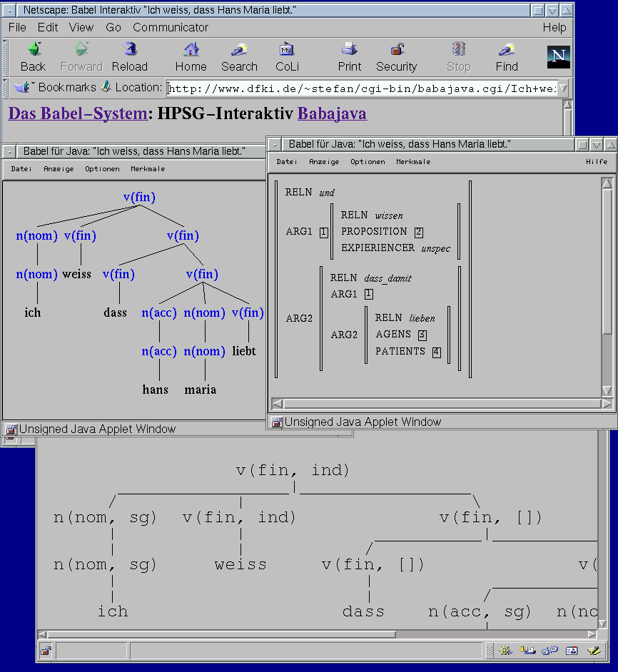The width and height of the screenshot is (618, 672).
Task: Click scroll-up arrow in right Babel window
Action: point(607,183)
